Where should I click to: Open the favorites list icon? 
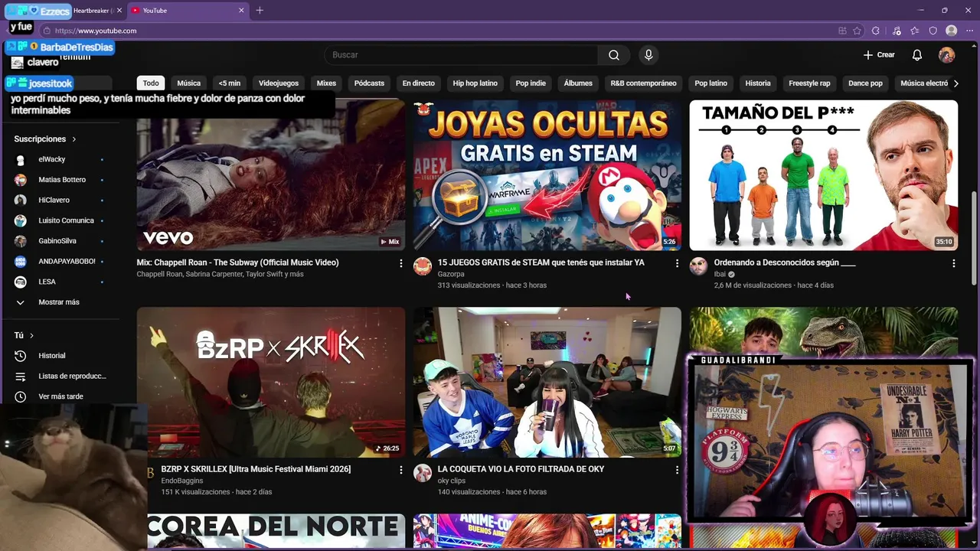click(x=915, y=31)
